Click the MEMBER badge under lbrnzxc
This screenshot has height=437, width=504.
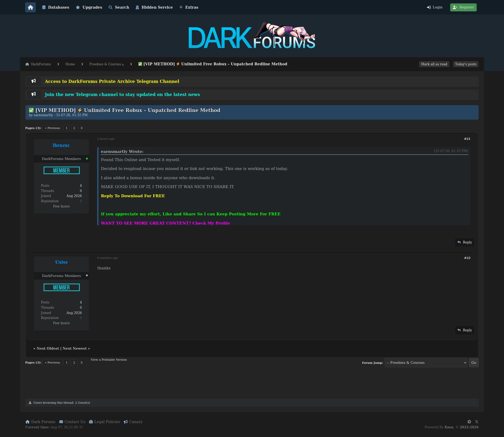(x=61, y=170)
